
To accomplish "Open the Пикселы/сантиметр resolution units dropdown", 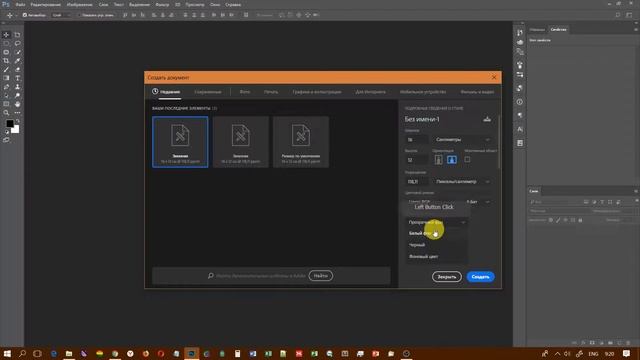I will 462,181.
